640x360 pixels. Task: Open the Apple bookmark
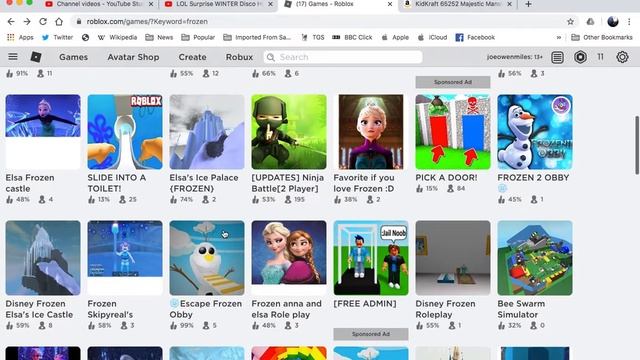395,37
